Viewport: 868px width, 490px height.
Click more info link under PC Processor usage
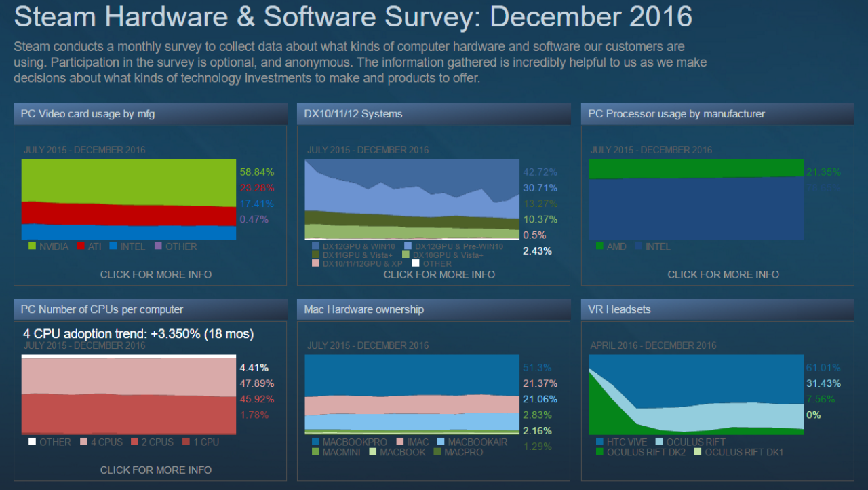pos(723,274)
